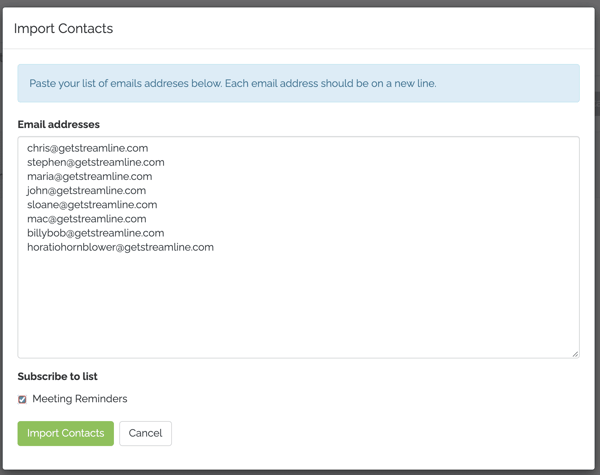Click the mac@getstreamline.com entry
600x475 pixels.
[x=87, y=219]
